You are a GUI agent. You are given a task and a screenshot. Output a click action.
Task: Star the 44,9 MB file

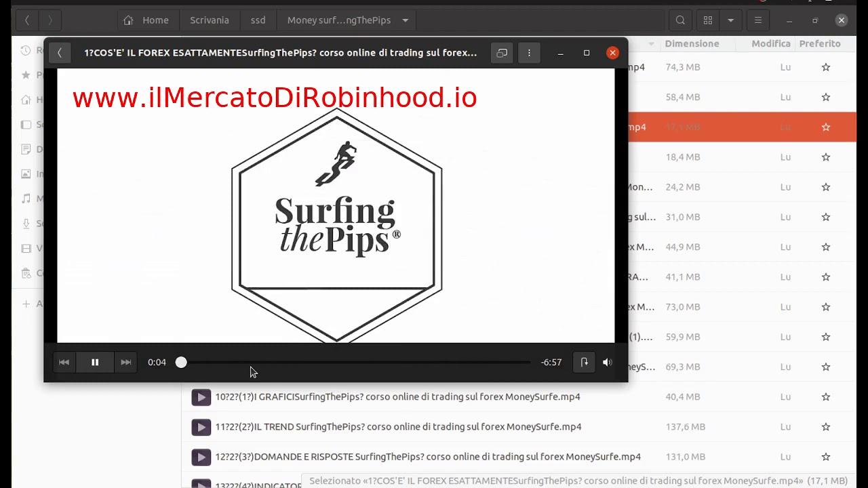[826, 247]
